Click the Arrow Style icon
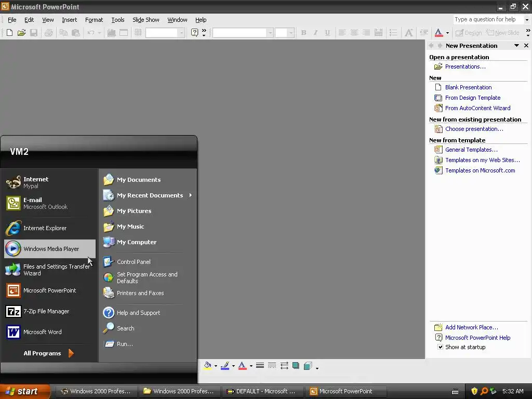 [284, 365]
